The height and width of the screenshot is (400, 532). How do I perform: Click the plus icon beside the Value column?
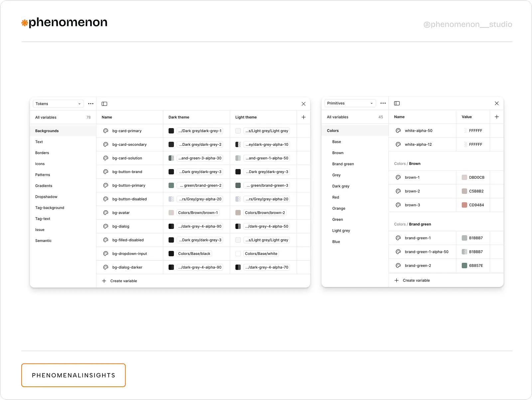(x=497, y=117)
